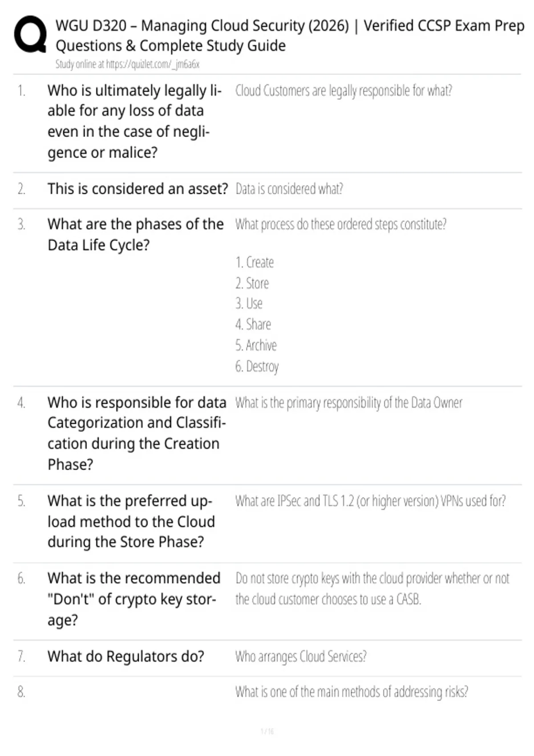Click the '1. Create' list step
Image resolution: width=534 pixels, height=756 pixels.
pos(255,262)
